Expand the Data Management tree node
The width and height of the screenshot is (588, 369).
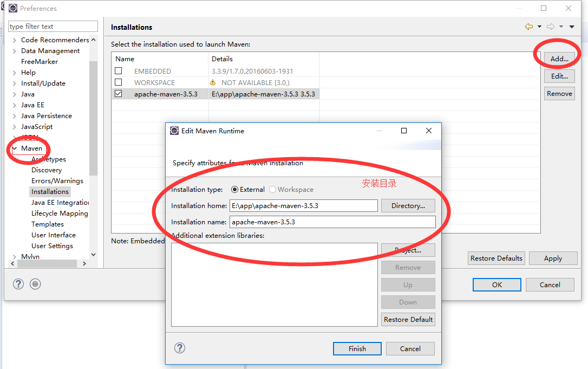click(14, 51)
